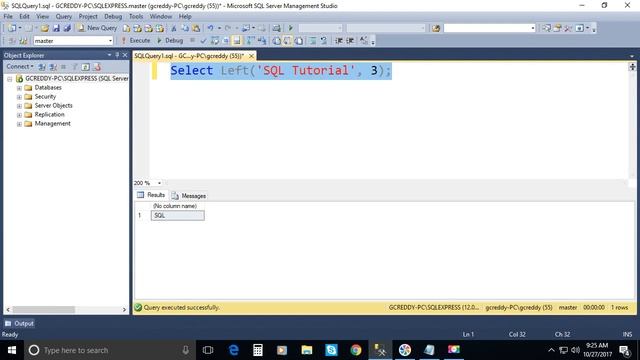640x360 pixels.
Task: Close the SQLQuery1.sql query tab
Action: 251,56
